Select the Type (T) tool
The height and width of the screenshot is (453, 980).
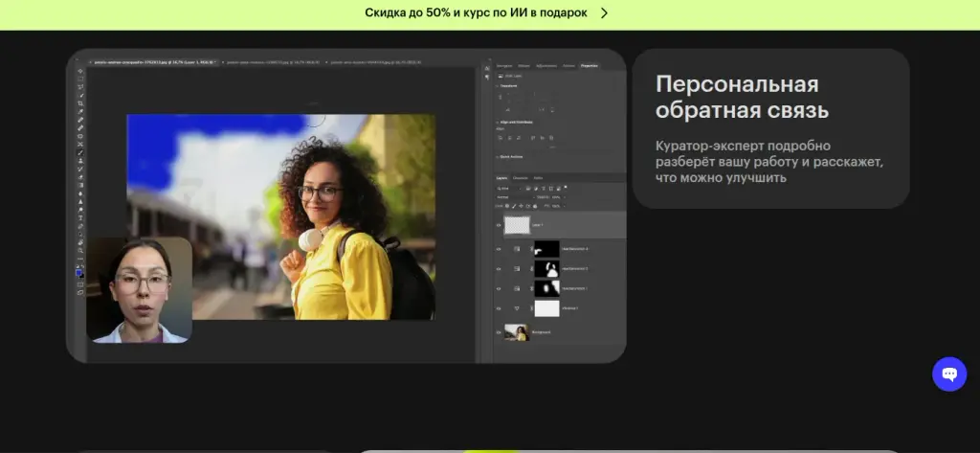80,217
